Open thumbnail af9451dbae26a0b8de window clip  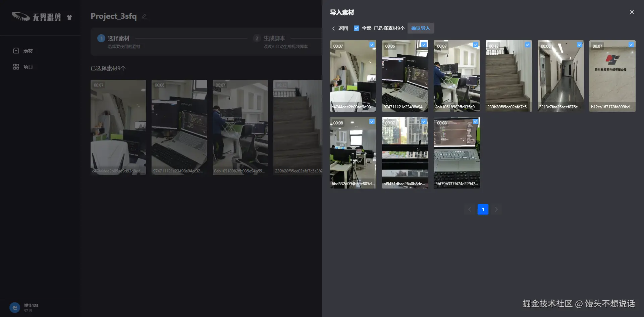(405, 153)
